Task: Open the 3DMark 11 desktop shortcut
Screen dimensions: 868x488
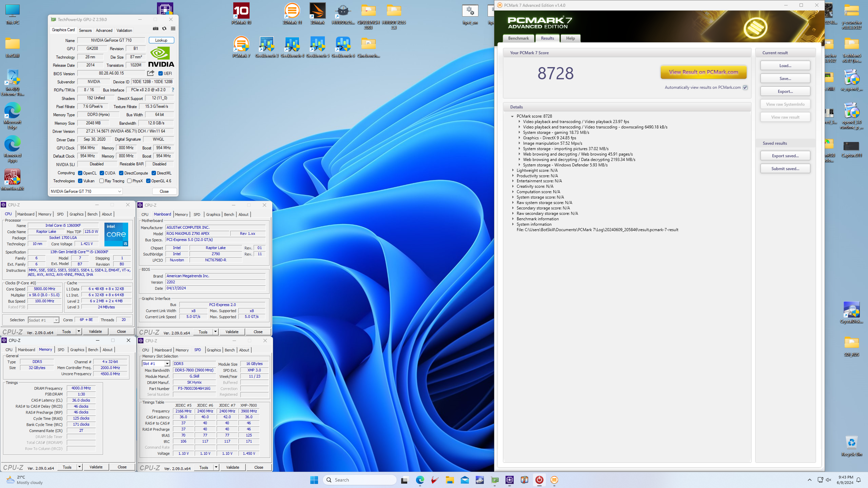Action: (292, 14)
